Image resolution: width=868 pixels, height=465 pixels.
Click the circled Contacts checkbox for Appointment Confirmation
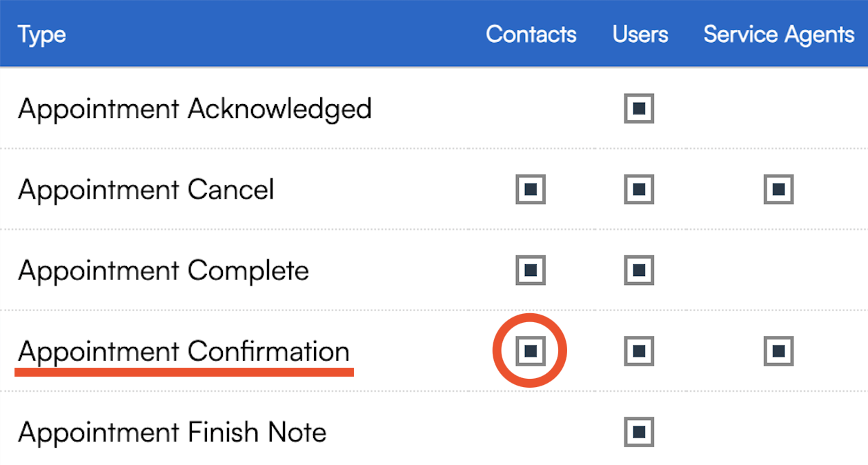(x=531, y=351)
